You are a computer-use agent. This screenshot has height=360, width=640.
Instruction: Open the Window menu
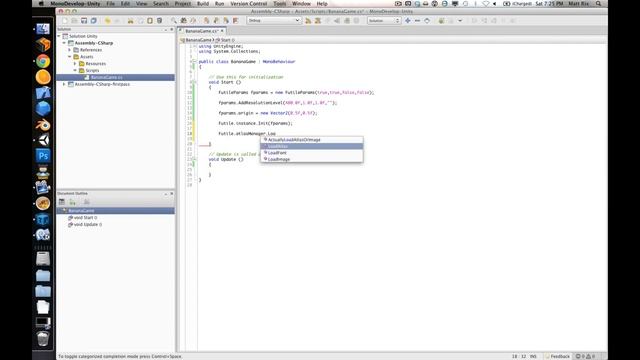pos(301,4)
